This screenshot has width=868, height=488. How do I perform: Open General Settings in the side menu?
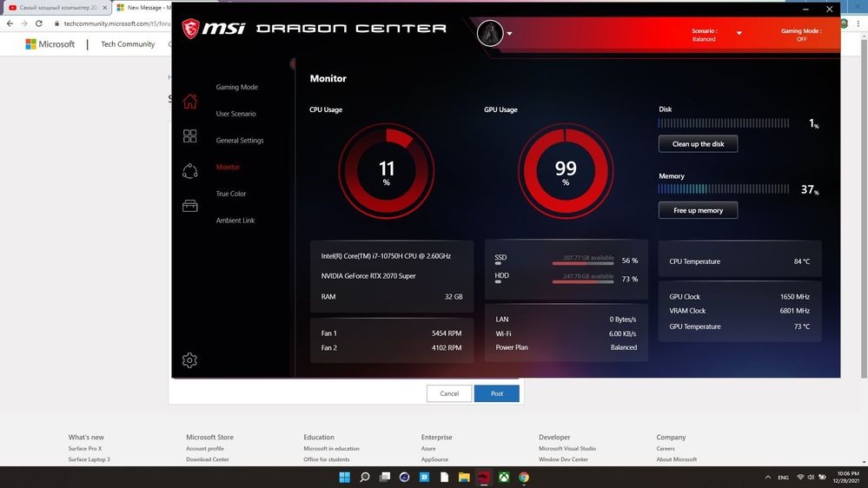(240, 140)
